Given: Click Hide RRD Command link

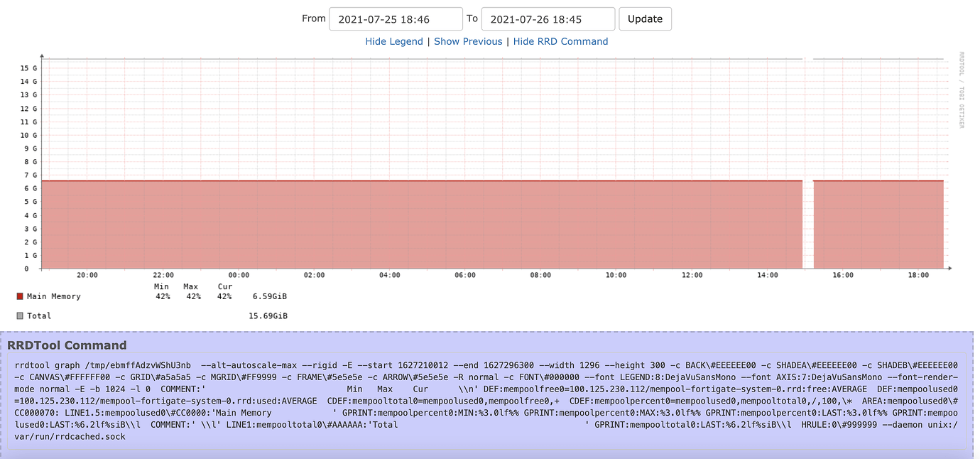Looking at the screenshot, I should click(560, 42).
